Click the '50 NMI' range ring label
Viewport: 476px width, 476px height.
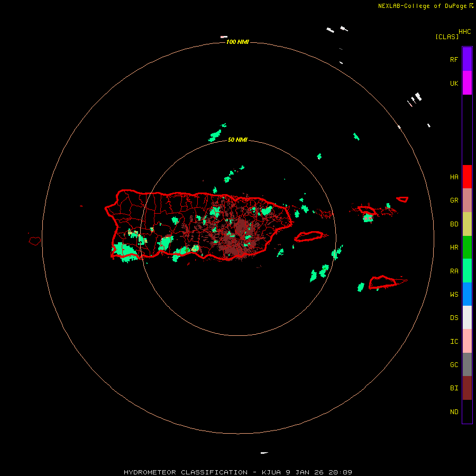click(237, 140)
